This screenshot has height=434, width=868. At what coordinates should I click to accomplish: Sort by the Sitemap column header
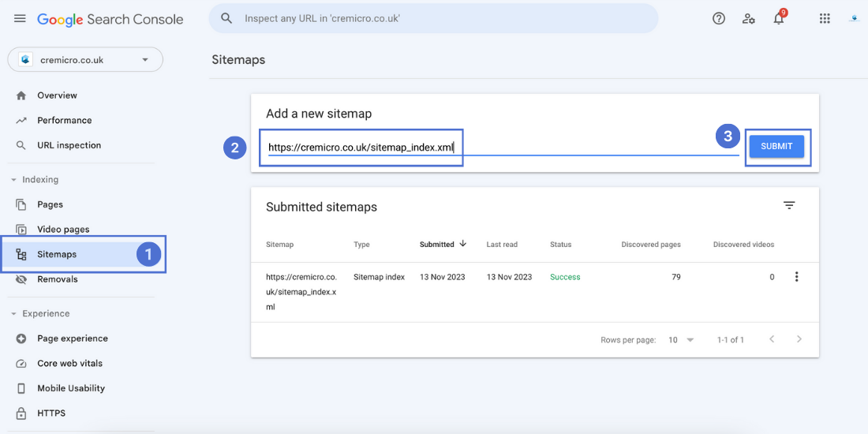click(x=280, y=244)
